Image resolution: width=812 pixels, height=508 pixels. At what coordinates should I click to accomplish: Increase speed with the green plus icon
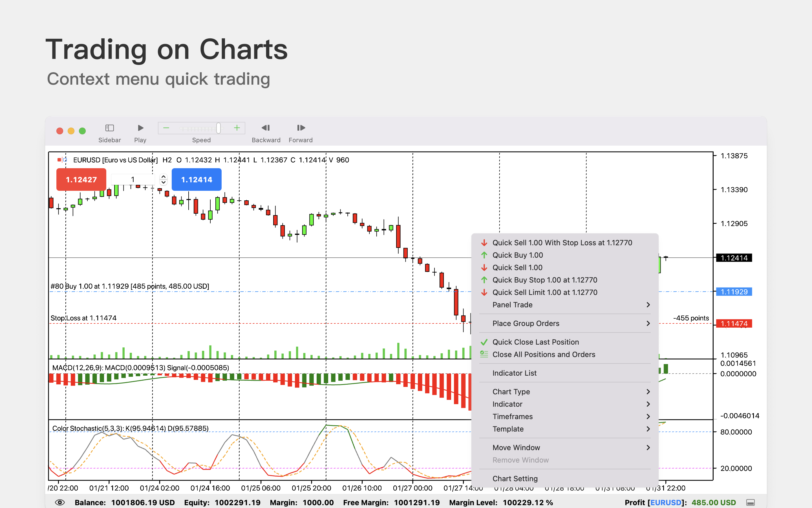tap(237, 128)
